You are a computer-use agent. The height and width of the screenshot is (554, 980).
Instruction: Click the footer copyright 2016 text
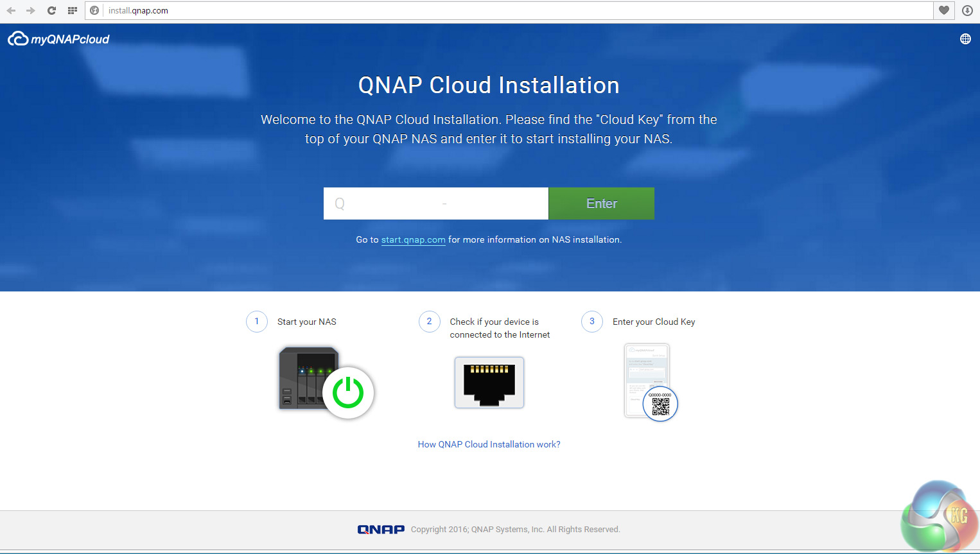(516, 530)
